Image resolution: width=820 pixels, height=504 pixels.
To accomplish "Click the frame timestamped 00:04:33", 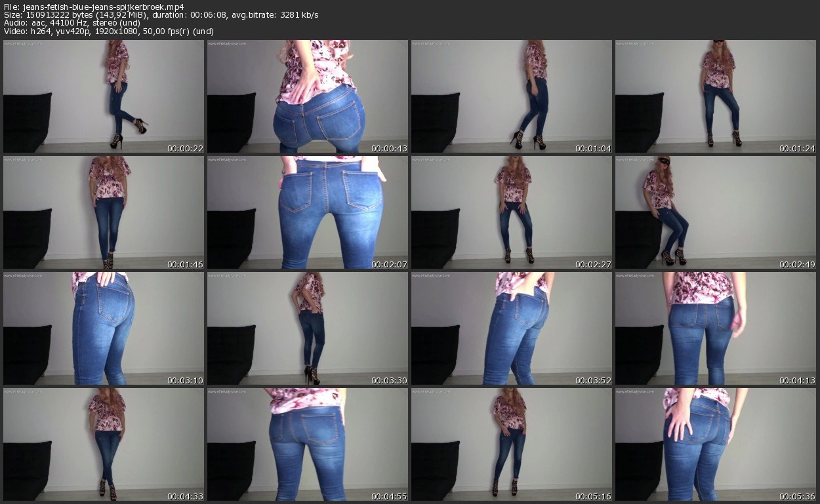I will (x=104, y=444).
